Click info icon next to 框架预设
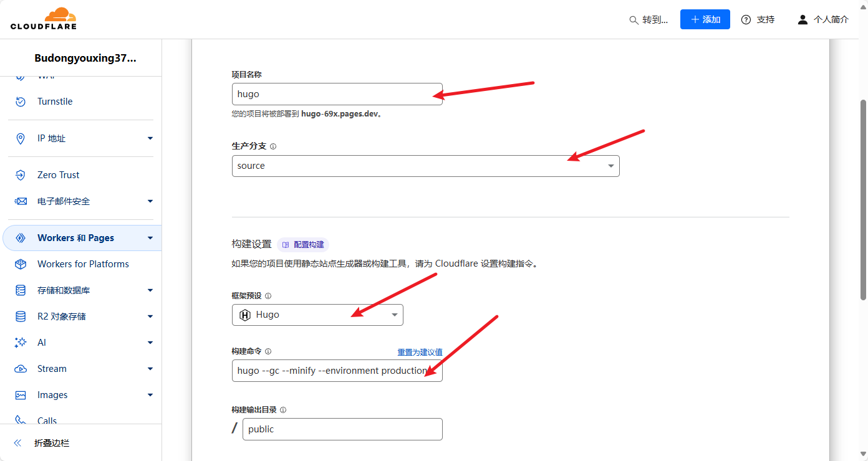 point(268,296)
